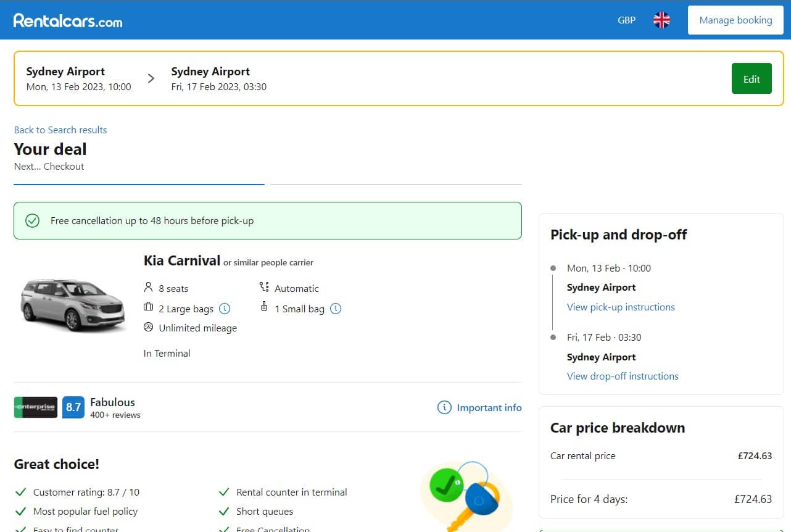The image size is (791, 532).
Task: Click Fri, 17 Feb 2023, 03:30 drop-off date
Action: click(x=219, y=86)
